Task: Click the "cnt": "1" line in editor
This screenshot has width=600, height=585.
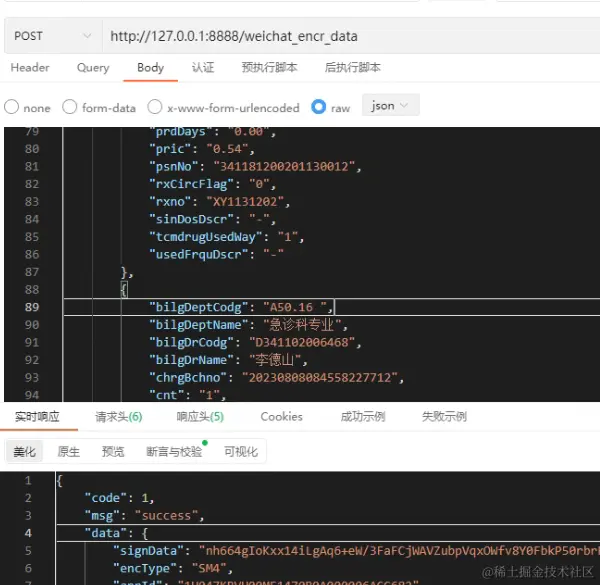Action: pyautogui.click(x=188, y=395)
